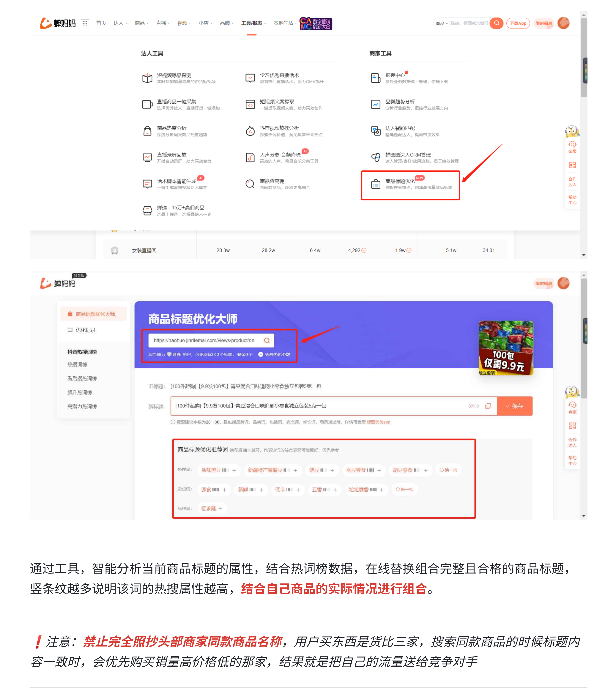Open 直播商品一键采集 tool icon
The width and height of the screenshot is (616, 699).
147,104
